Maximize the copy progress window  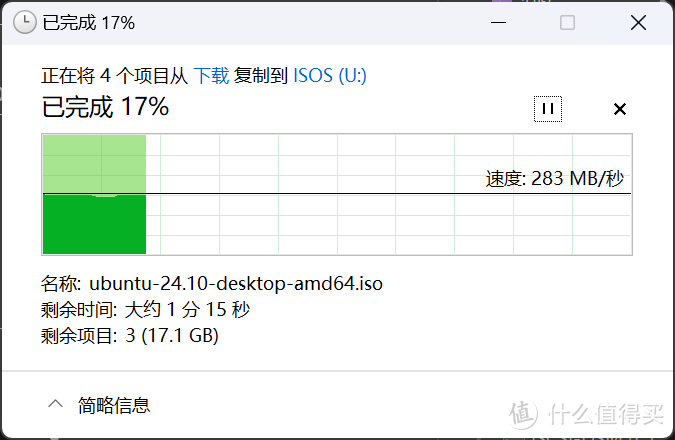567,22
